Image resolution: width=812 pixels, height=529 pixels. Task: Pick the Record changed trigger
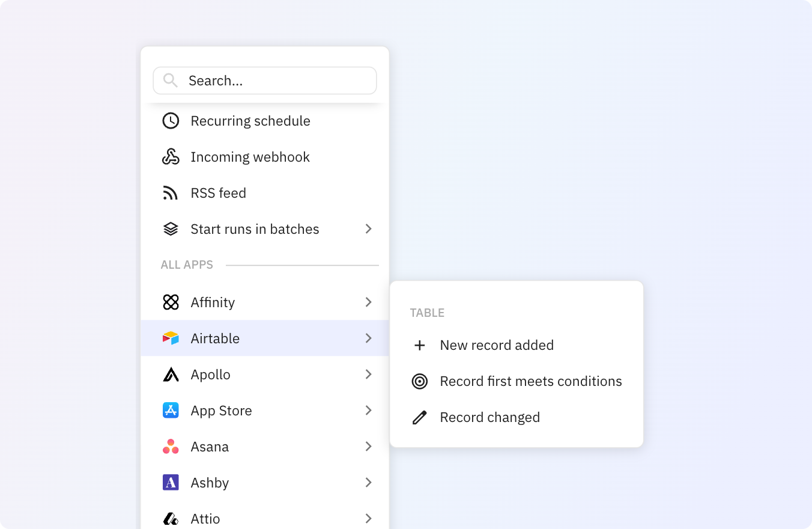click(x=517, y=417)
